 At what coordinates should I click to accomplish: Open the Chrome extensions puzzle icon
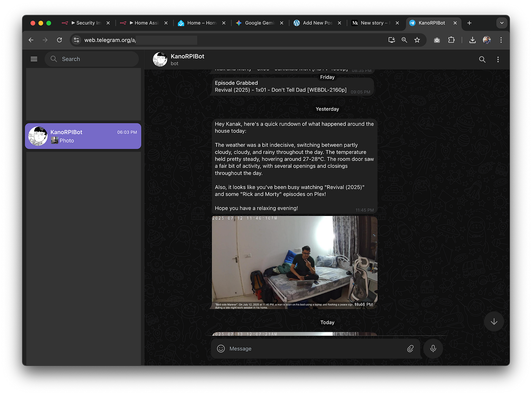451,40
